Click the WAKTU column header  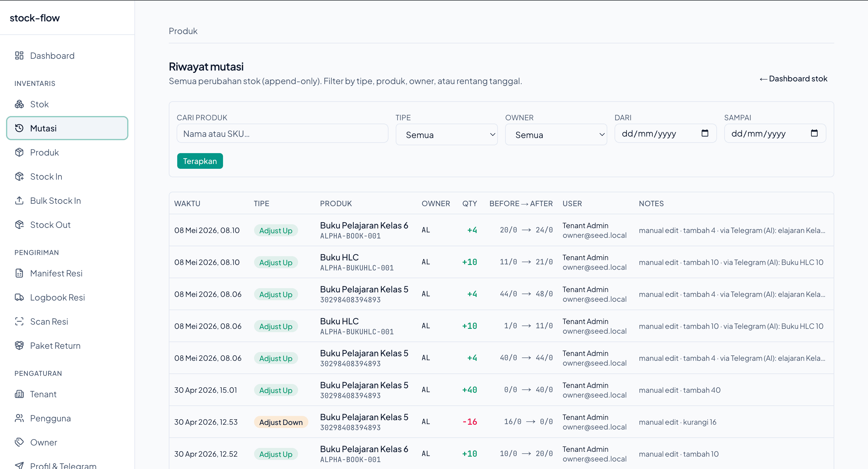187,203
